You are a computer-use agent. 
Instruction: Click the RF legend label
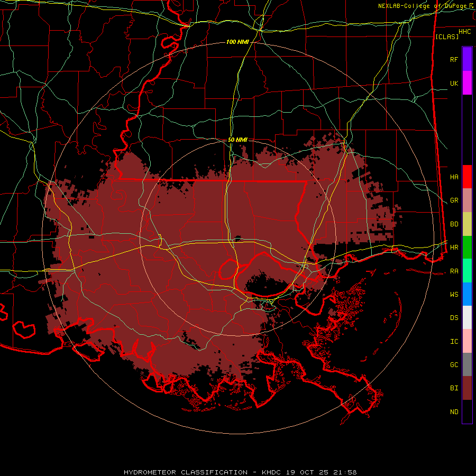[x=454, y=59]
